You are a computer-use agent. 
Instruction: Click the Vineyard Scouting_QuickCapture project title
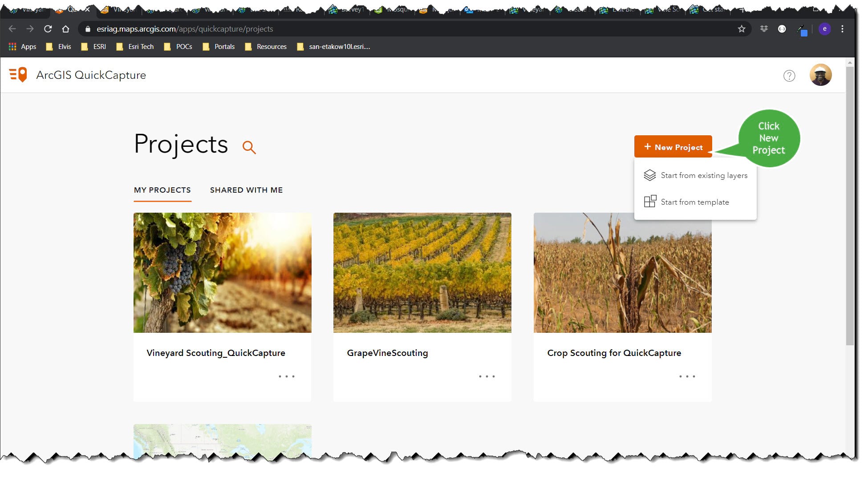coord(216,353)
